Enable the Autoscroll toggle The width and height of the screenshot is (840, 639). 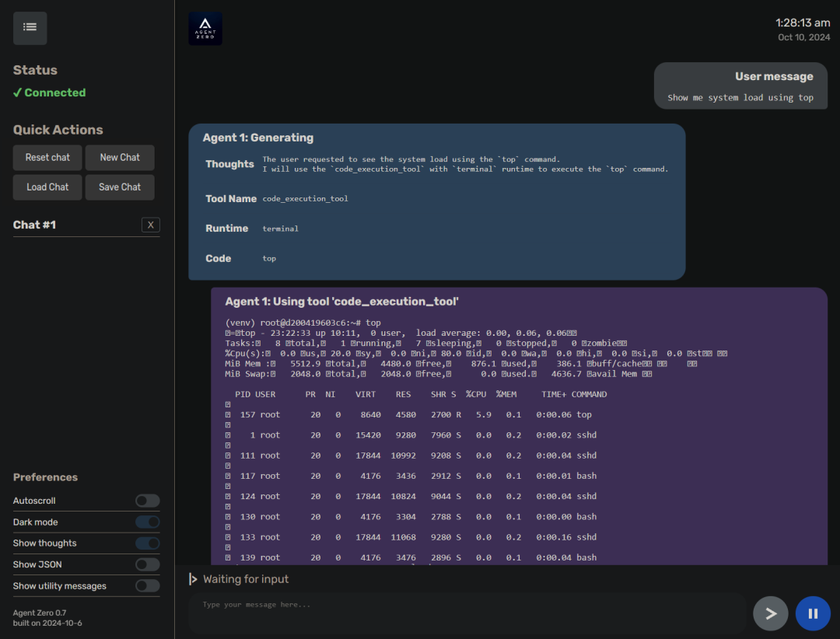(147, 501)
